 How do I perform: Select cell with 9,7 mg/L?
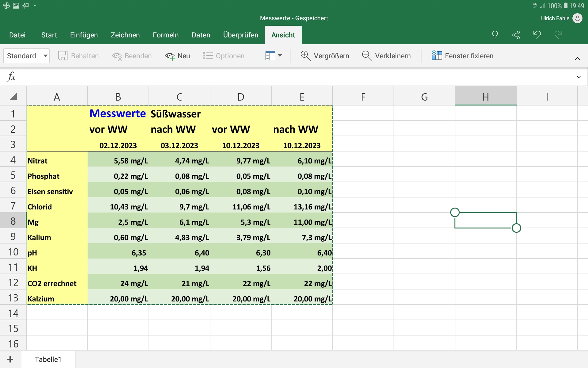(179, 205)
